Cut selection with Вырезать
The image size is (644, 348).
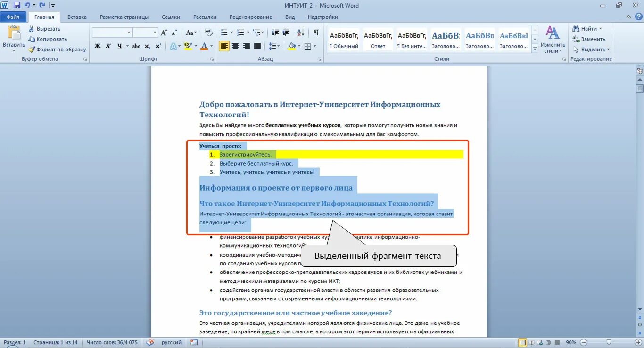(x=44, y=29)
